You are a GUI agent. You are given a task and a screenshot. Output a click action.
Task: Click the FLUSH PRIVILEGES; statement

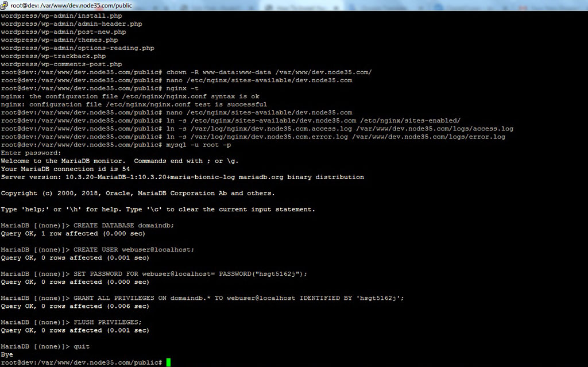[x=107, y=322]
